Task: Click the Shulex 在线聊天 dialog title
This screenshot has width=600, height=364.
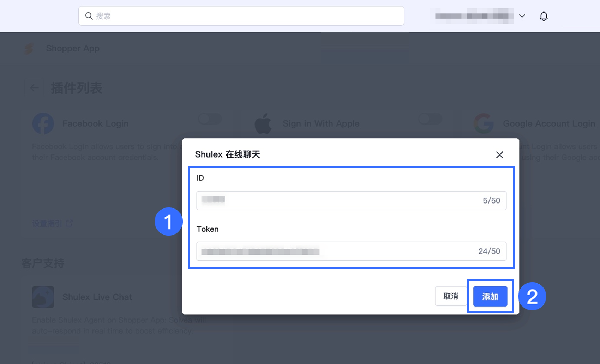Action: pyautogui.click(x=228, y=154)
